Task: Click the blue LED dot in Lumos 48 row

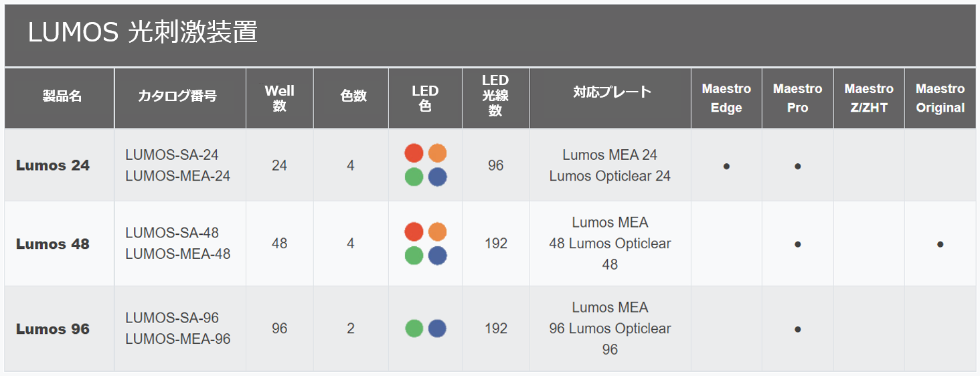Action: click(x=438, y=255)
